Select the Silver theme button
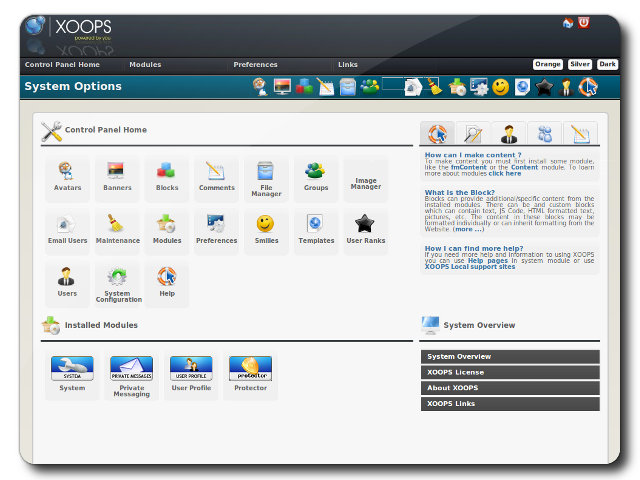 tap(580, 64)
